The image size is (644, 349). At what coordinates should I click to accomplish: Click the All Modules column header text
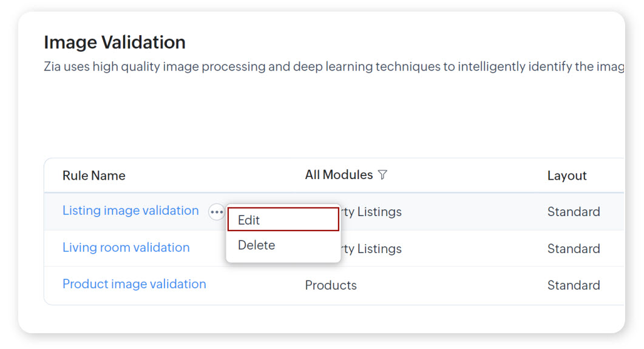pyautogui.click(x=339, y=175)
